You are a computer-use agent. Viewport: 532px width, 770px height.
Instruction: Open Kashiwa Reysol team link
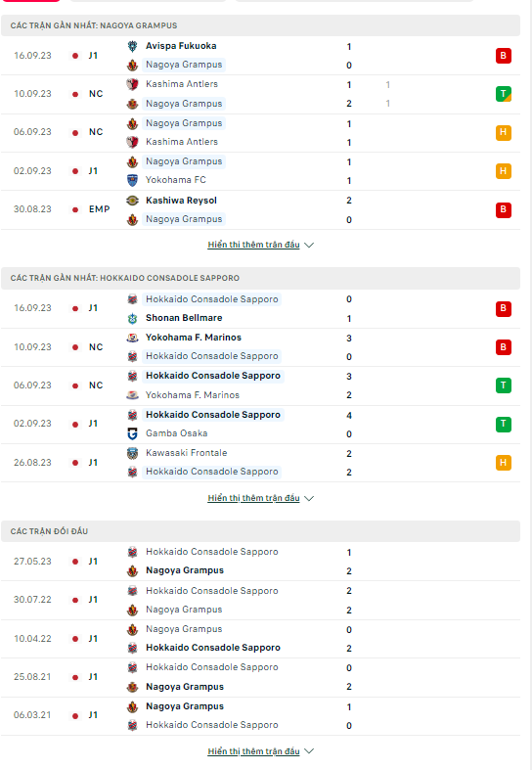point(181,201)
